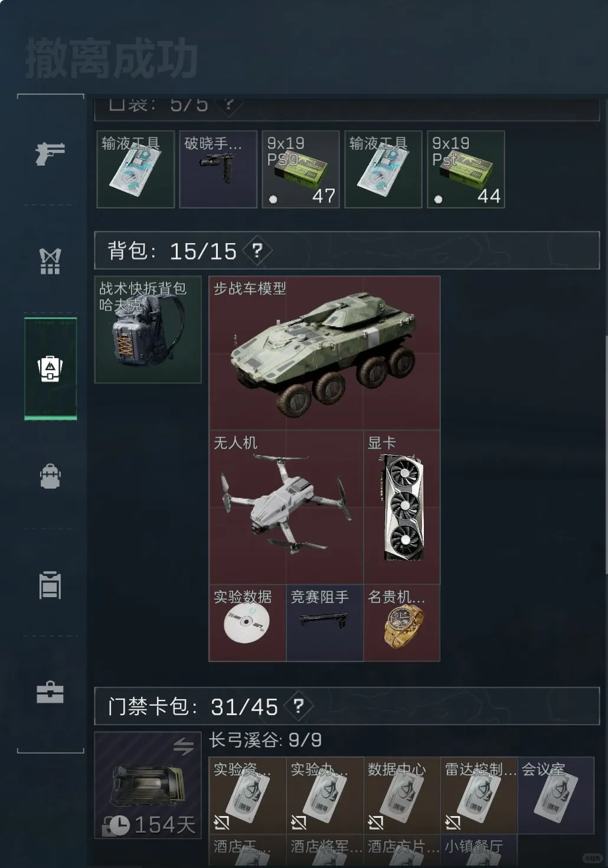Select the 战术快拆背包 backpack slot
Screen dimensions: 608x868
pos(148,330)
